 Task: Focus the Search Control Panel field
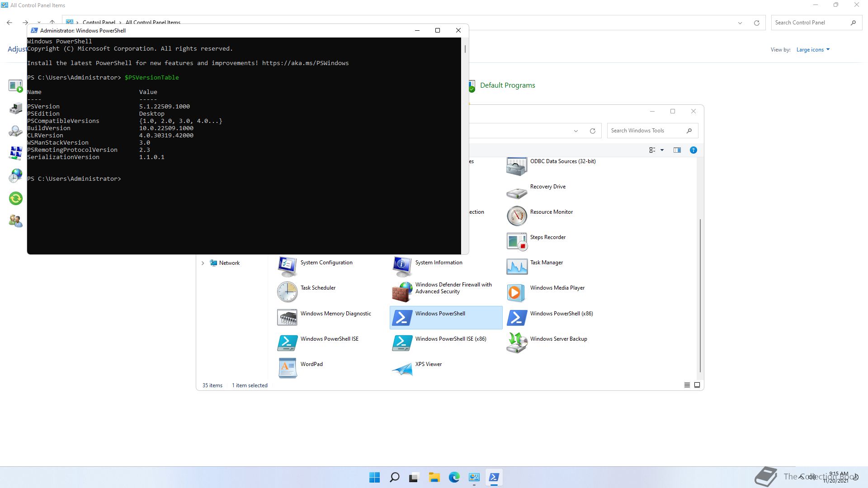click(816, 23)
